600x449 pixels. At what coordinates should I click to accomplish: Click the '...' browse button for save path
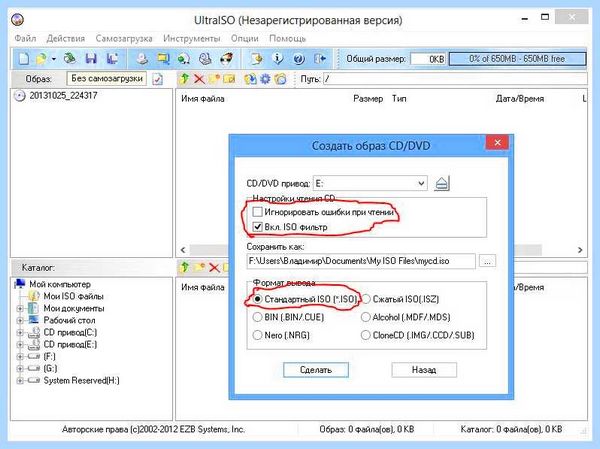(487, 261)
